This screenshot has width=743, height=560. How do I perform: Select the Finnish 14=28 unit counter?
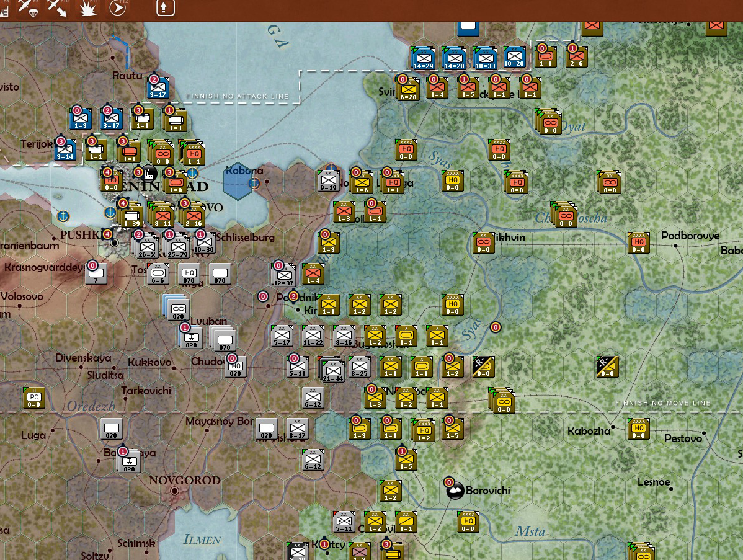[x=454, y=59]
